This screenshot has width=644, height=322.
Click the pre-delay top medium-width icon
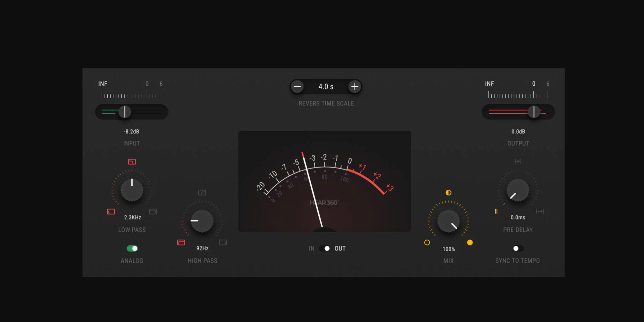tap(518, 162)
